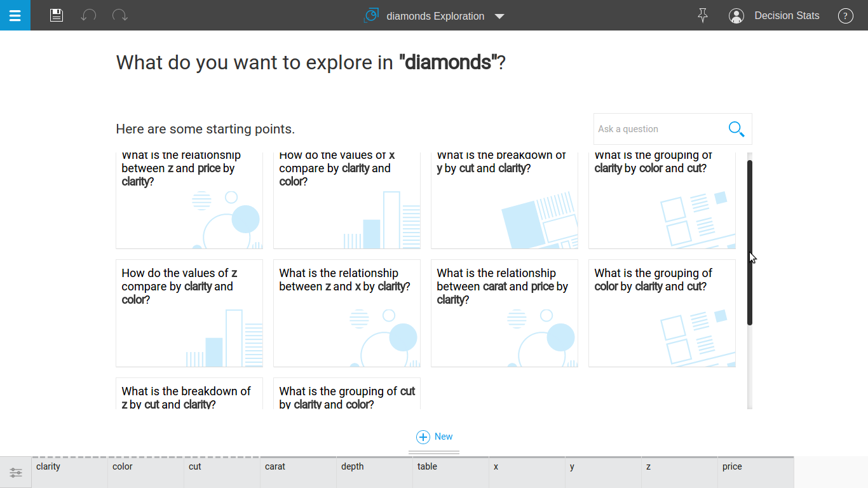868x488 pixels.
Task: Open the help question mark icon
Action: click(x=845, y=16)
